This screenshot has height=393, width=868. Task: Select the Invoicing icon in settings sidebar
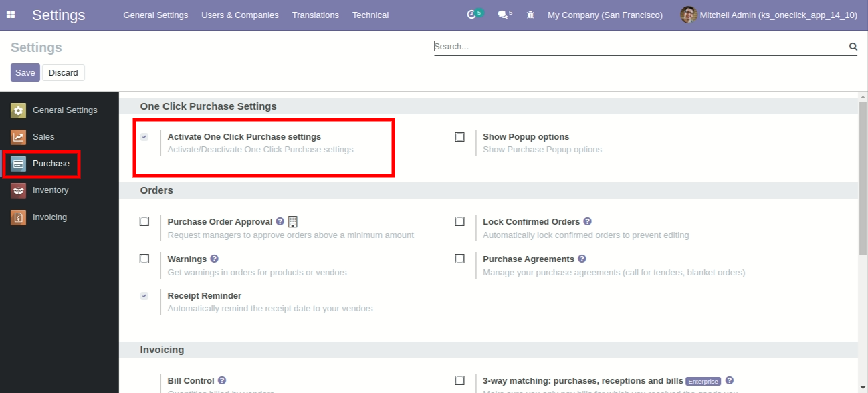[x=18, y=217]
